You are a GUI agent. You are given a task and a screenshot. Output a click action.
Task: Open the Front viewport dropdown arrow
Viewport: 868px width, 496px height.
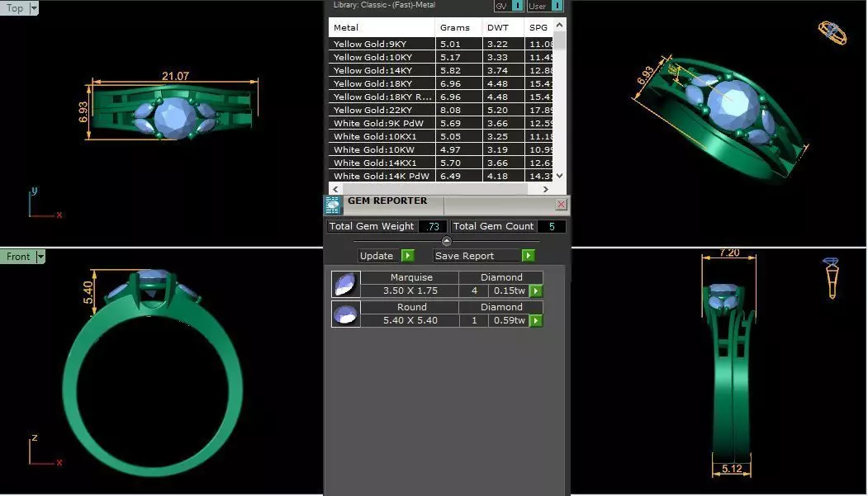click(x=40, y=257)
